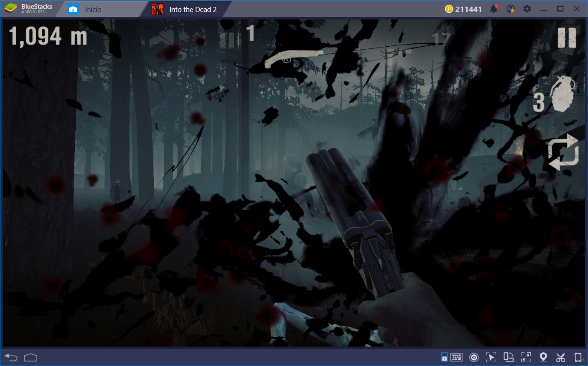588x366 pixels.
Task: Open BlueStacks settings gear
Action: click(x=527, y=9)
